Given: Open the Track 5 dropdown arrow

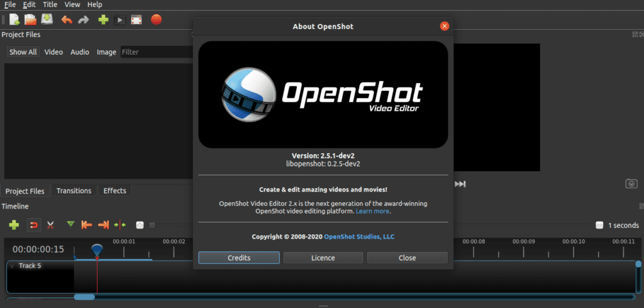Looking at the screenshot, I should point(12,266).
